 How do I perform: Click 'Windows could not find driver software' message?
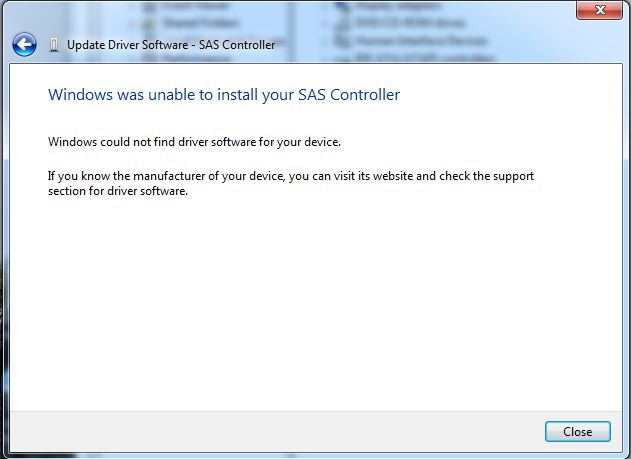tap(194, 142)
